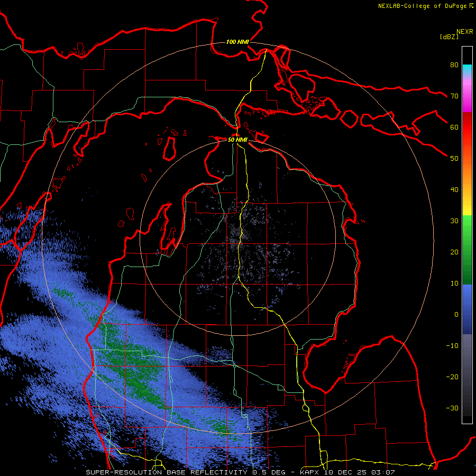Click the cyan top segment of color bar

pyautogui.click(x=467, y=70)
